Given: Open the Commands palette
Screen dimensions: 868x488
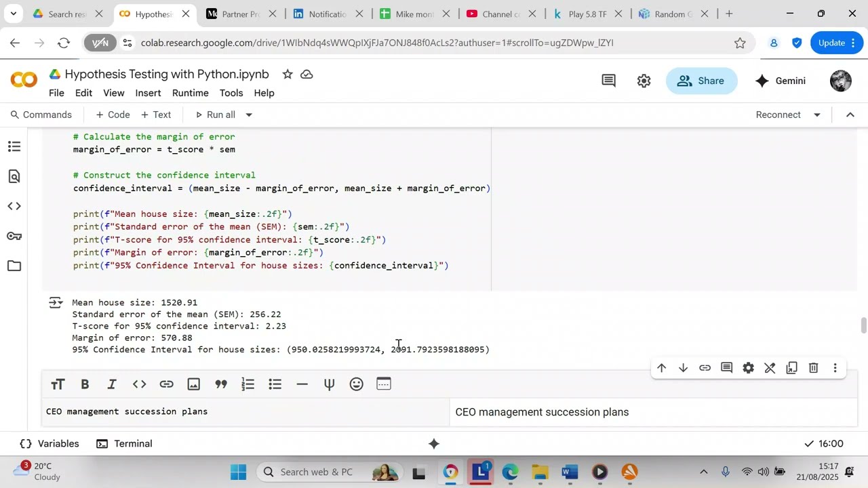Looking at the screenshot, I should [x=40, y=115].
